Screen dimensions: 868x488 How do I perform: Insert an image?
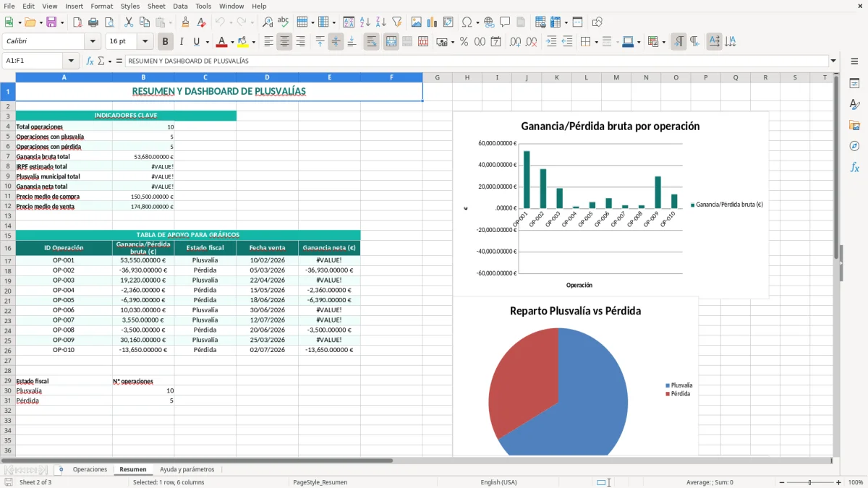pos(417,22)
